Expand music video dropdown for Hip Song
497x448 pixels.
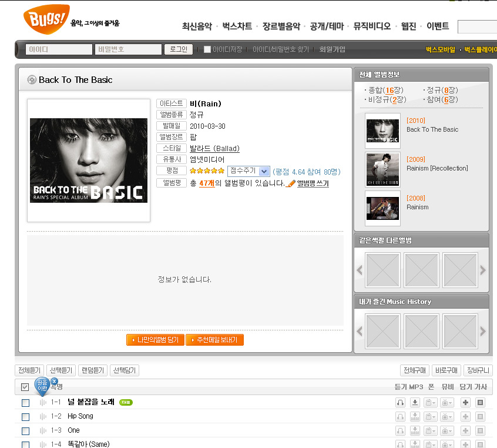point(448,416)
